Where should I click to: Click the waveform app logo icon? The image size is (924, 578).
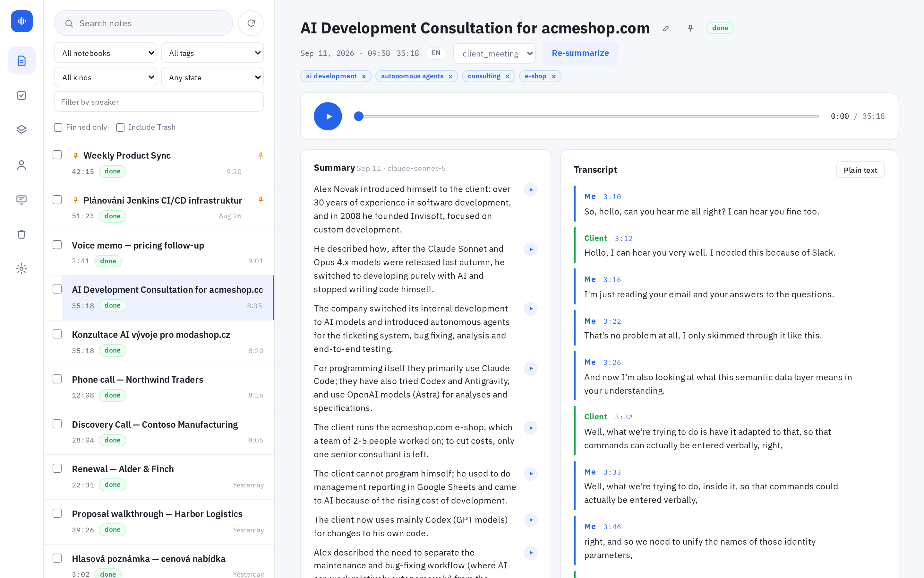point(22,21)
